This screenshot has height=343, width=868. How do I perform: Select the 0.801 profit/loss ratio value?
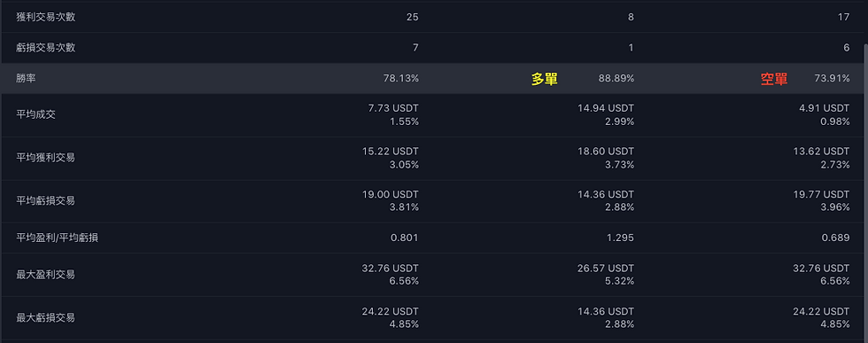(406, 238)
